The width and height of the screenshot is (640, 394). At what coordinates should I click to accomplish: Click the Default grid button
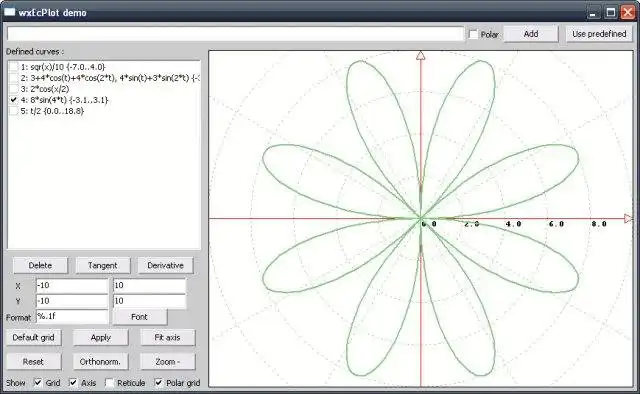(33, 338)
